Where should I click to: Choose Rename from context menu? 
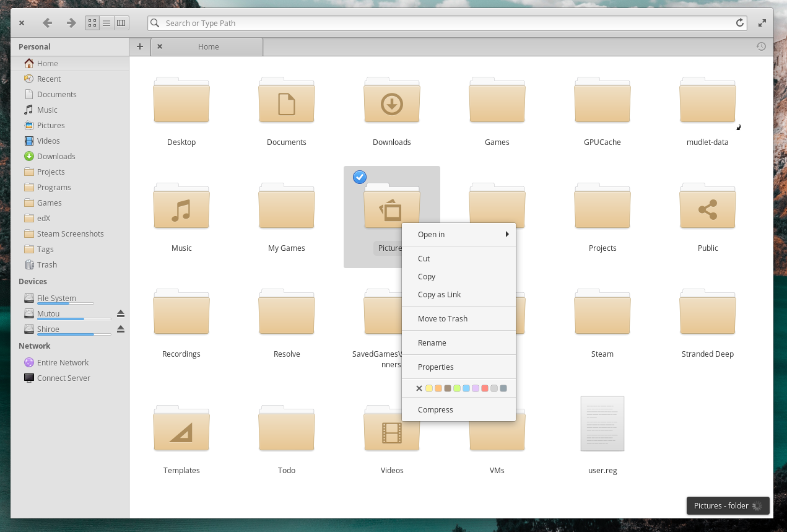click(432, 342)
